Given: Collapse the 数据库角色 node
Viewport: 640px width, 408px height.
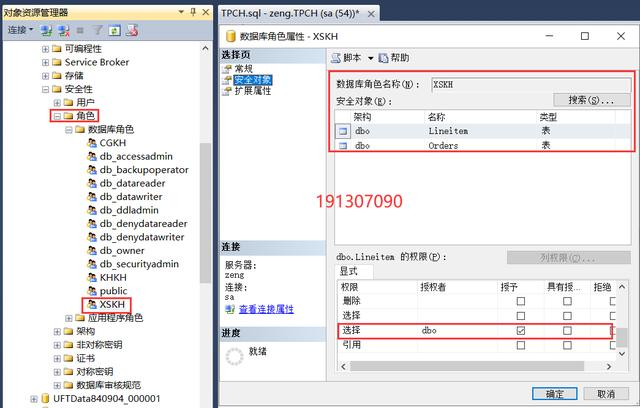Looking at the screenshot, I should click(x=69, y=130).
